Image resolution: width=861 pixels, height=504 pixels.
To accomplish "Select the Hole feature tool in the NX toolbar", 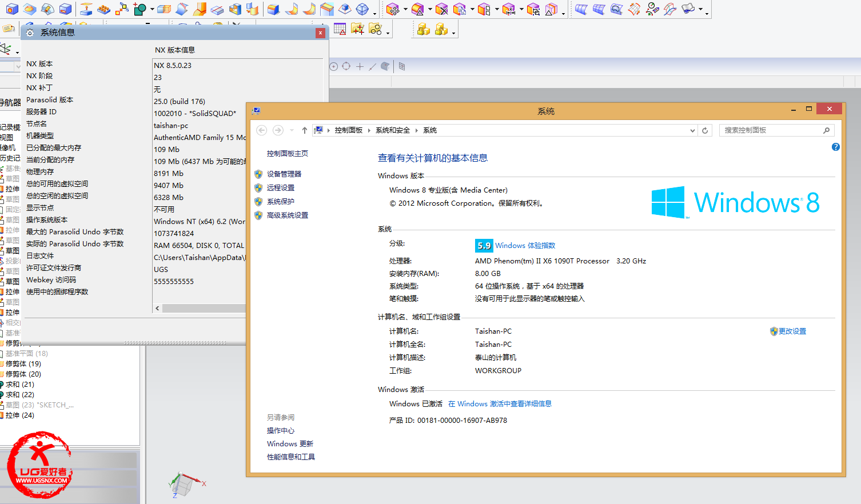I will click(x=12, y=9).
